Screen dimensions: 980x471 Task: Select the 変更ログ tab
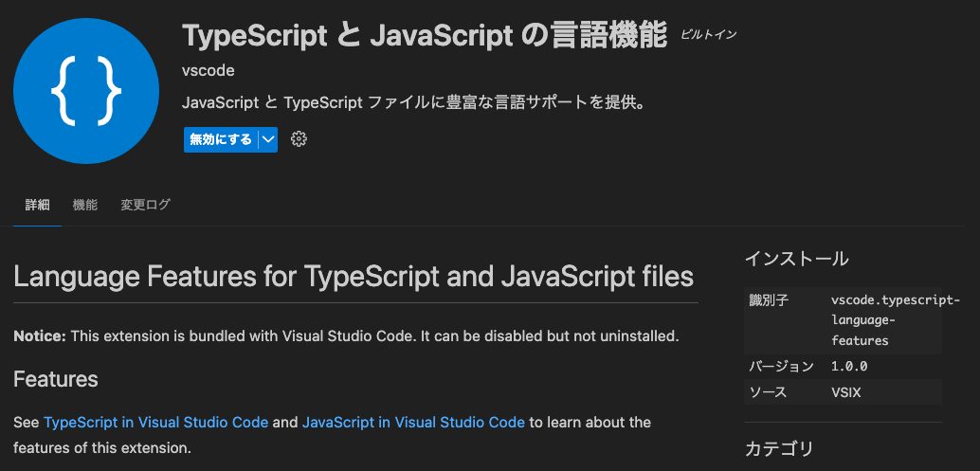(x=145, y=205)
